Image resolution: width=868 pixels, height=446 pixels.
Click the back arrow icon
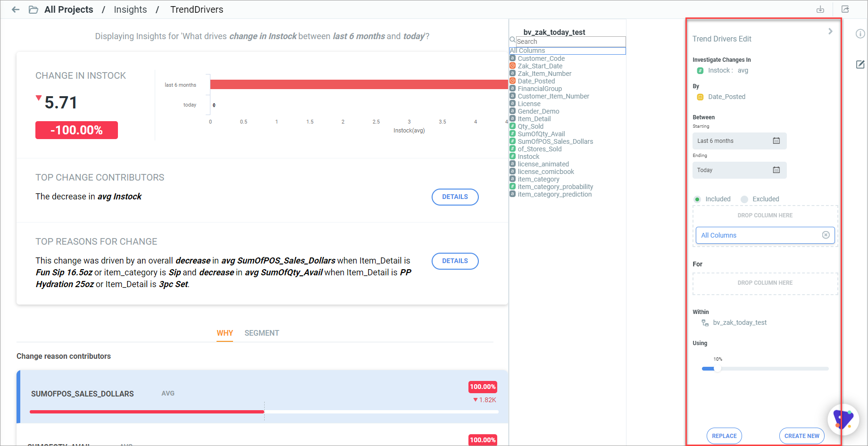16,9
